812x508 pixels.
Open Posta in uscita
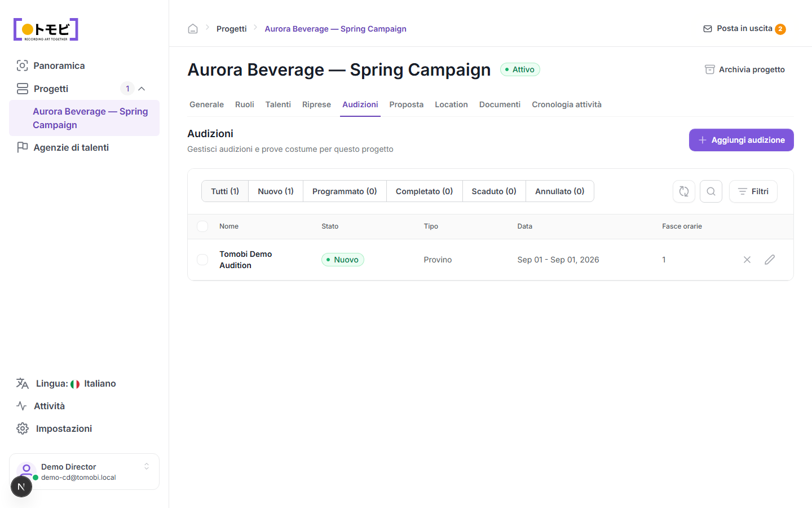pyautogui.click(x=744, y=29)
